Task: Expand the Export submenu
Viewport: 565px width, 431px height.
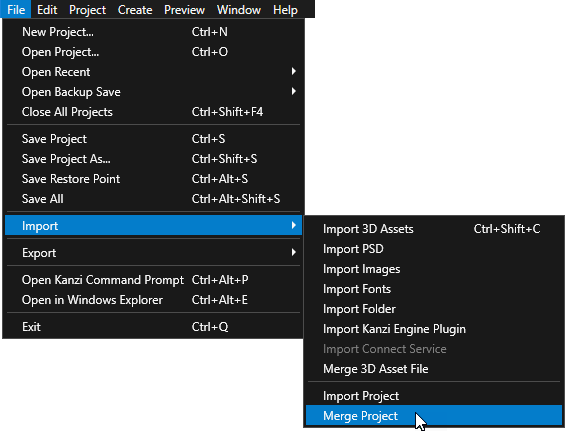Action: point(154,253)
